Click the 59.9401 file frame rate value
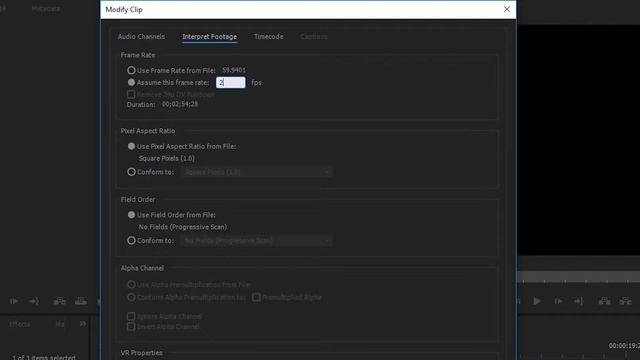This screenshot has height=360, width=640. pos(234,70)
